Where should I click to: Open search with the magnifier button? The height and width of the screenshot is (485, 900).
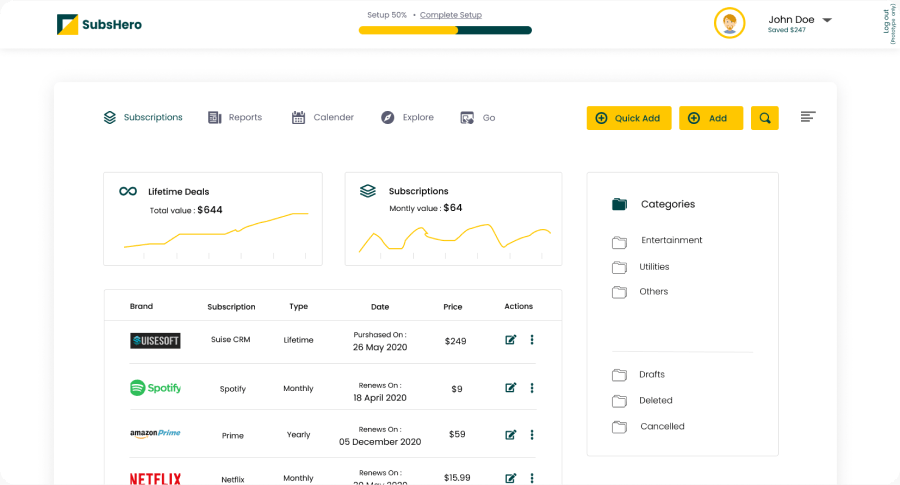pyautogui.click(x=765, y=118)
